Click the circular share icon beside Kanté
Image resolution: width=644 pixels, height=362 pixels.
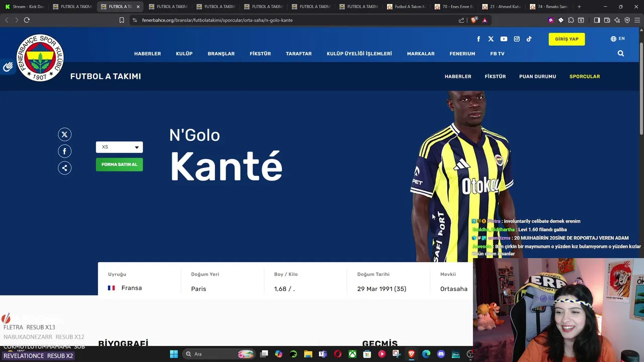64,168
